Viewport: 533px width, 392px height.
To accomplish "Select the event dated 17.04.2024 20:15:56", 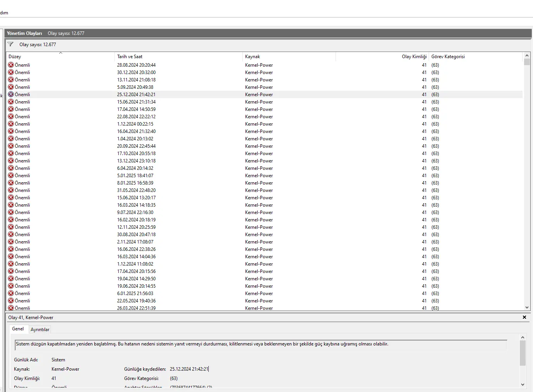I will (264, 271).
